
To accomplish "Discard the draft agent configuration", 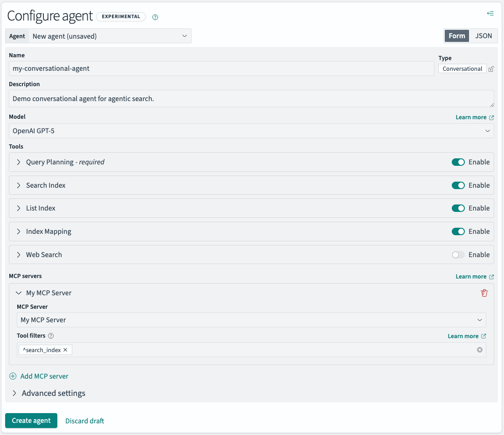I will [x=84, y=421].
